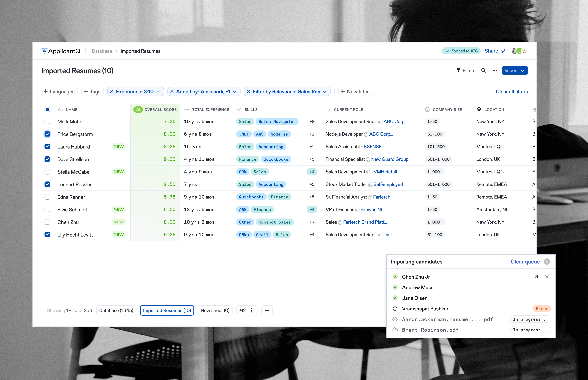Click the Filters funnel icon
The image size is (588, 380).
(458, 71)
